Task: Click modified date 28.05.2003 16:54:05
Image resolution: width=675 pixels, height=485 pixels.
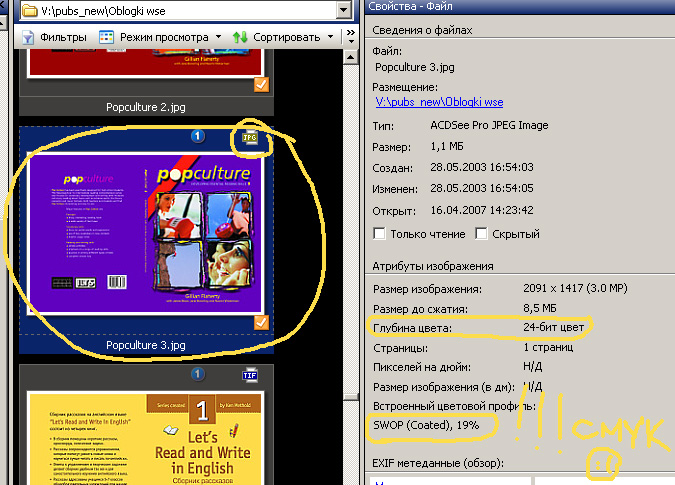Action: coord(482,188)
